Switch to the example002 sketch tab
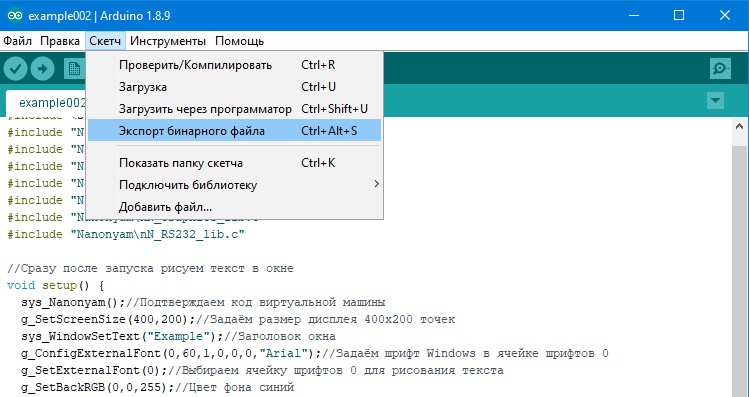 click(47, 103)
